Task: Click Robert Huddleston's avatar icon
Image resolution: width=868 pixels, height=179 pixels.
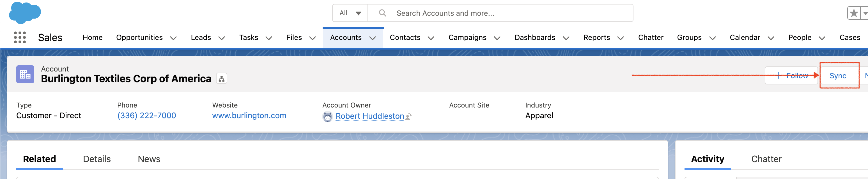Action: click(327, 117)
